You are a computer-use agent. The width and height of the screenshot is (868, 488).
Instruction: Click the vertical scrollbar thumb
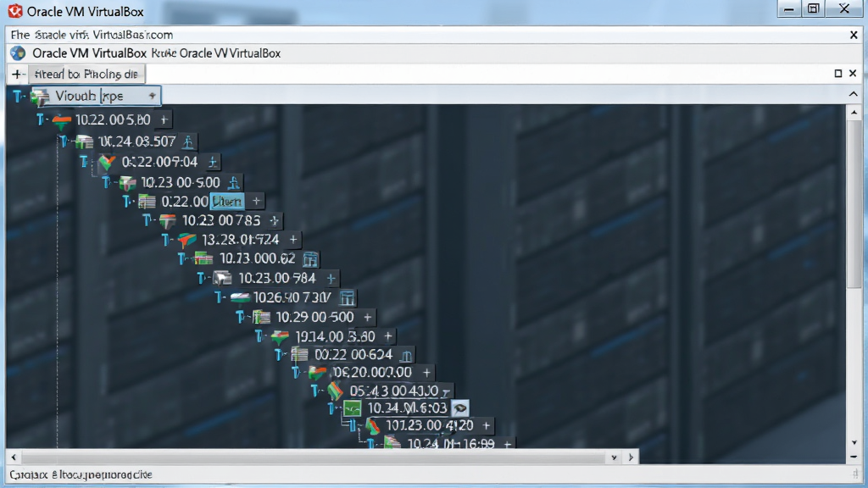tap(854, 205)
